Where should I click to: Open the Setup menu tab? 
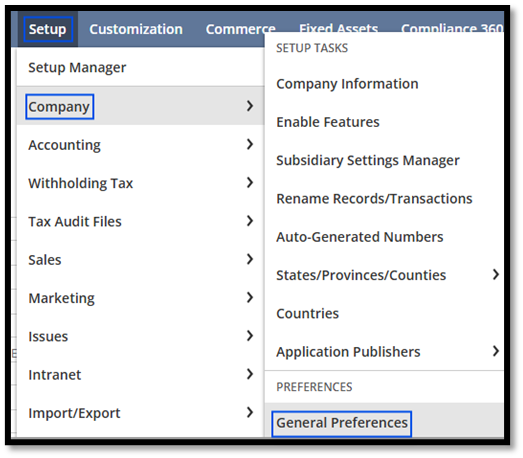pos(48,29)
